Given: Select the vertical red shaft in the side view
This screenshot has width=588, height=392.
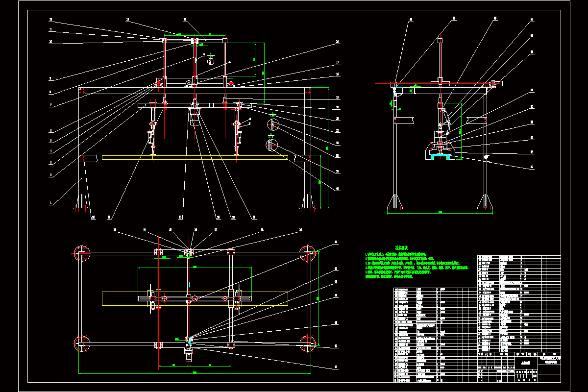Looking at the screenshot, I should tap(440, 64).
